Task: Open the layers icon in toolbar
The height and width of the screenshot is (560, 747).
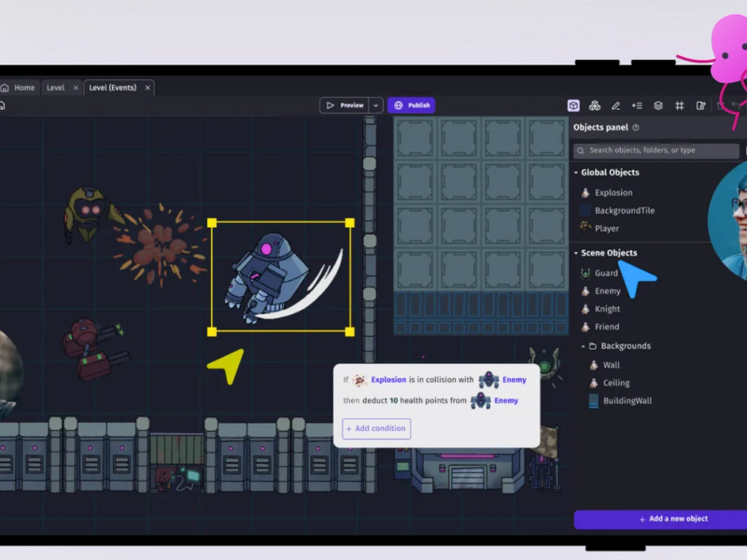Action: coord(658,105)
